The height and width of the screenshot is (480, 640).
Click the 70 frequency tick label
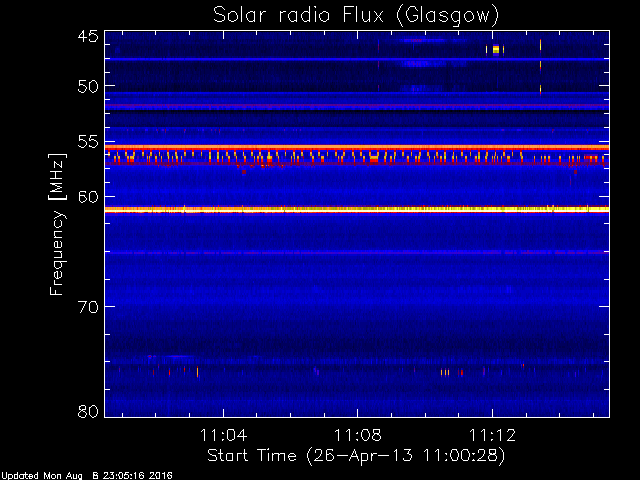point(88,307)
